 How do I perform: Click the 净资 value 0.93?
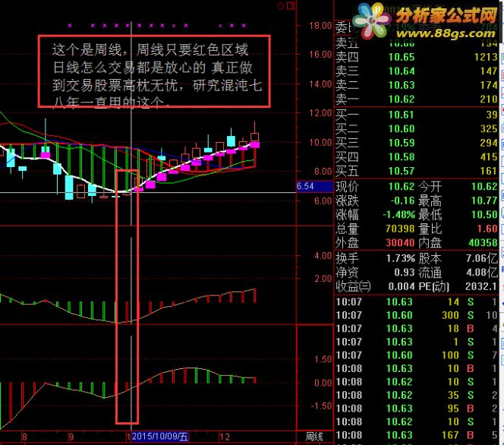pos(405,273)
